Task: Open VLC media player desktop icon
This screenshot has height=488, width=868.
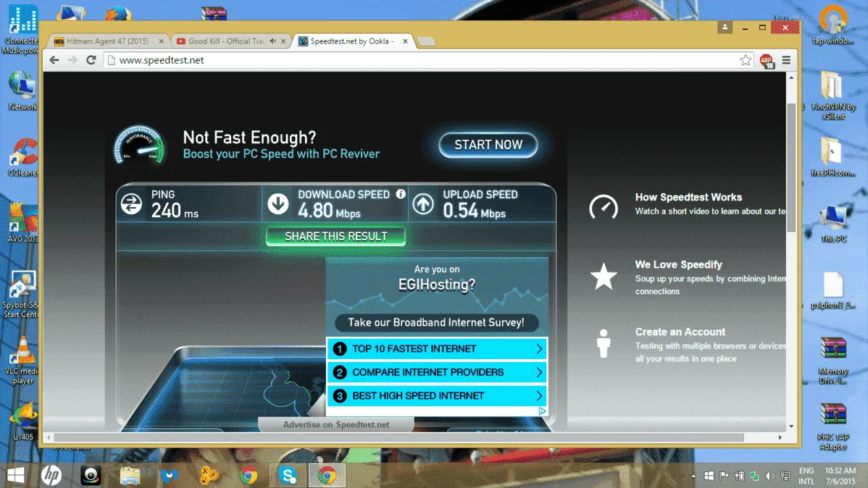Action: click(22, 360)
